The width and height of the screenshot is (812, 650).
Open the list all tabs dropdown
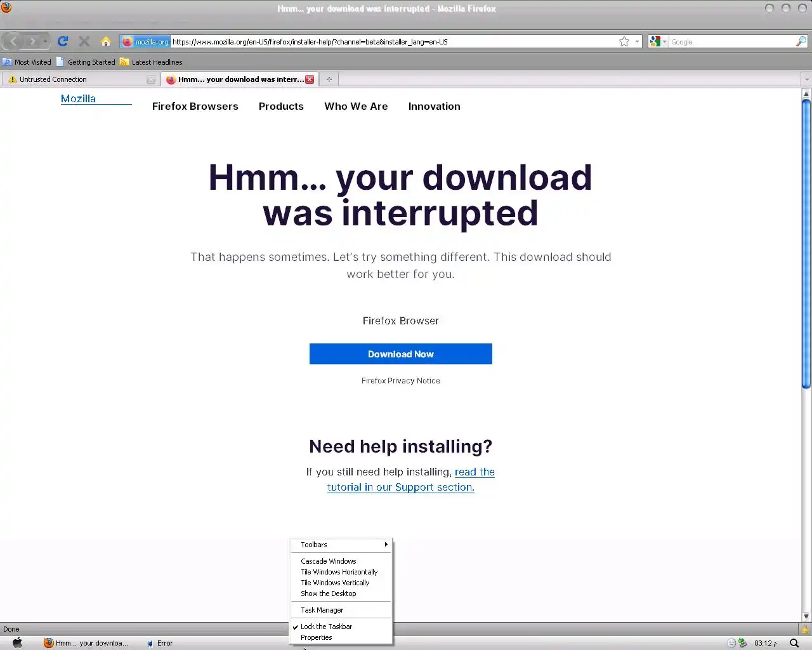[807, 79]
